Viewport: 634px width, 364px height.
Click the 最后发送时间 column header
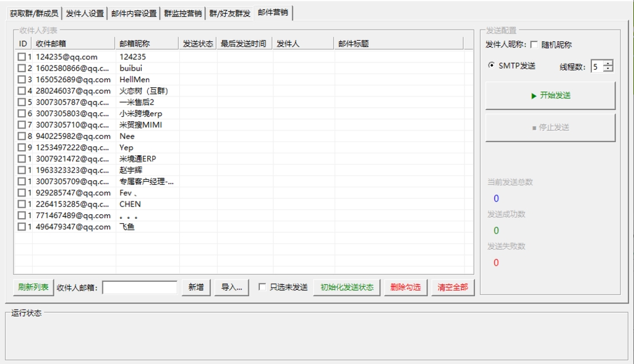[245, 44]
